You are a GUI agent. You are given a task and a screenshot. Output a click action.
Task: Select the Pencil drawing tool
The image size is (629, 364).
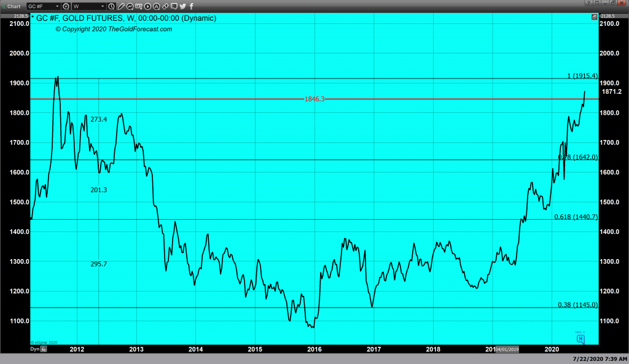pos(121,5)
